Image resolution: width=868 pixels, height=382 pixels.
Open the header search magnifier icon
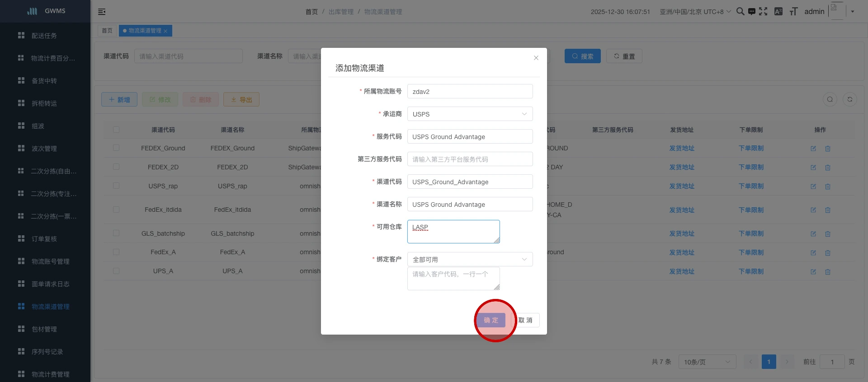(740, 11)
